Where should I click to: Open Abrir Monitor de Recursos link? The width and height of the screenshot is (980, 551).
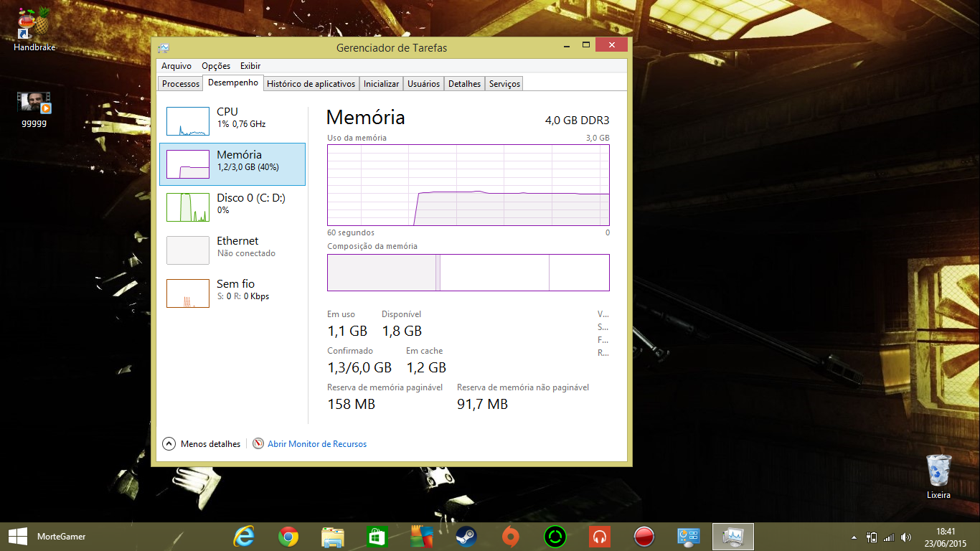point(317,444)
